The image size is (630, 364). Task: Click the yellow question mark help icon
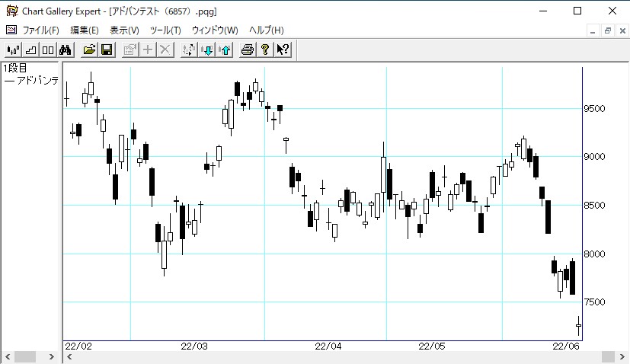click(265, 49)
